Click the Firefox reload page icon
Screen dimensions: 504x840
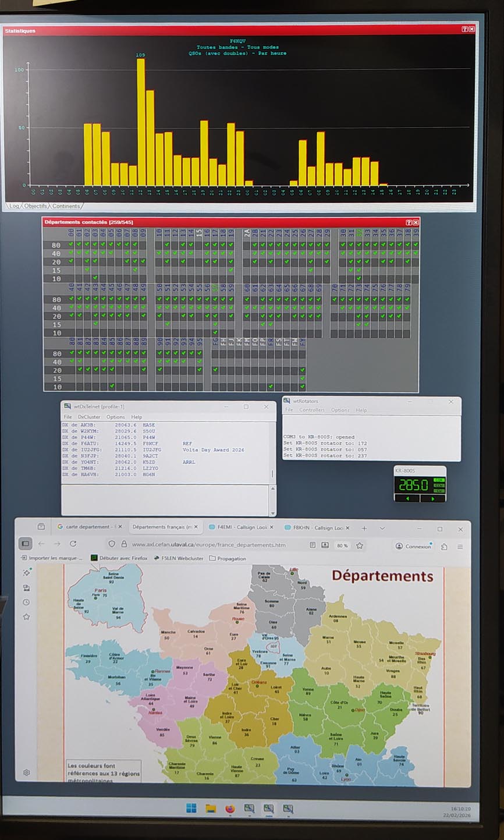click(x=73, y=544)
